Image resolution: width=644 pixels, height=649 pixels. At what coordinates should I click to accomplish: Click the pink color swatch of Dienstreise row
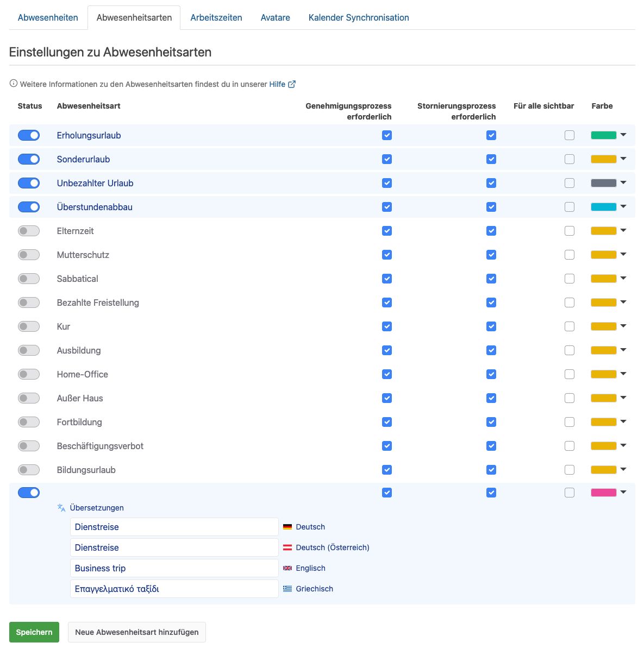pyautogui.click(x=603, y=493)
